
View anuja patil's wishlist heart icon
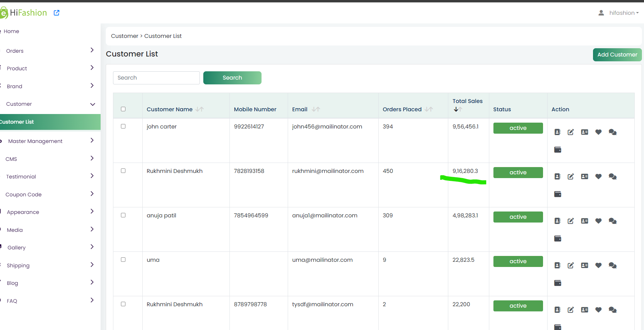(x=599, y=221)
